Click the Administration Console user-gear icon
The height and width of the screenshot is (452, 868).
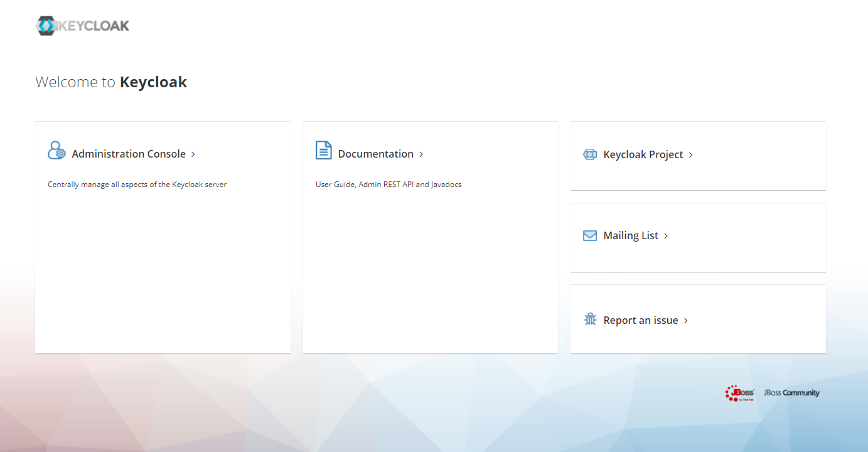(56, 151)
